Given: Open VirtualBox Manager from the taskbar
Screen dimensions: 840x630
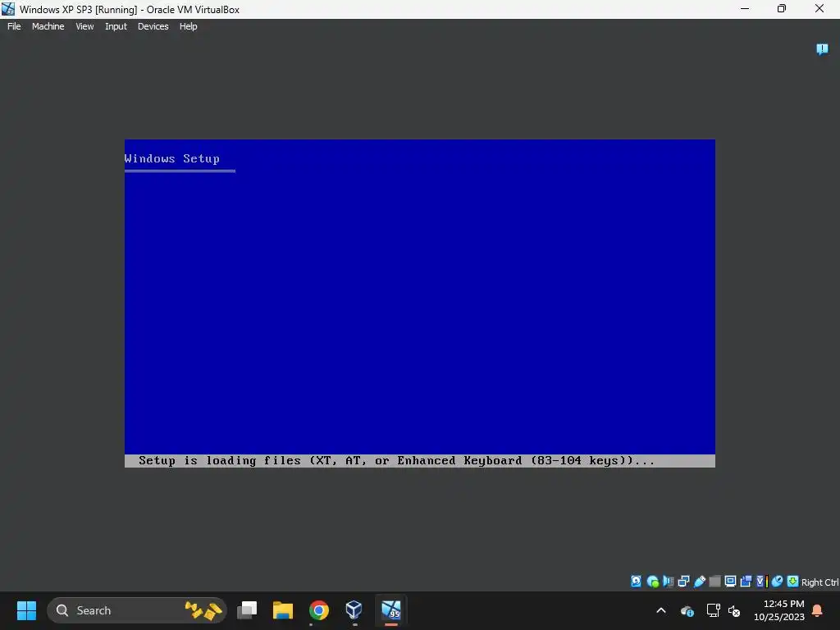Looking at the screenshot, I should 354,610.
